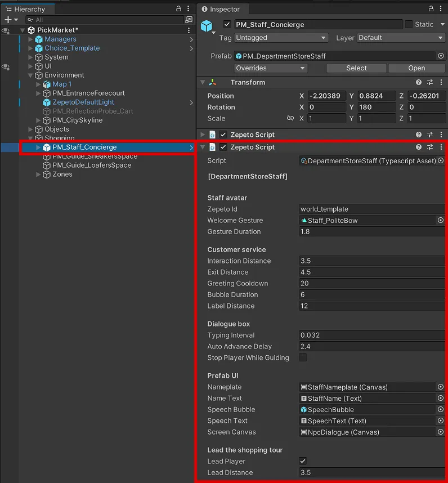Enable Stop Player While Guiding
This screenshot has width=448, height=483.
[x=303, y=357]
